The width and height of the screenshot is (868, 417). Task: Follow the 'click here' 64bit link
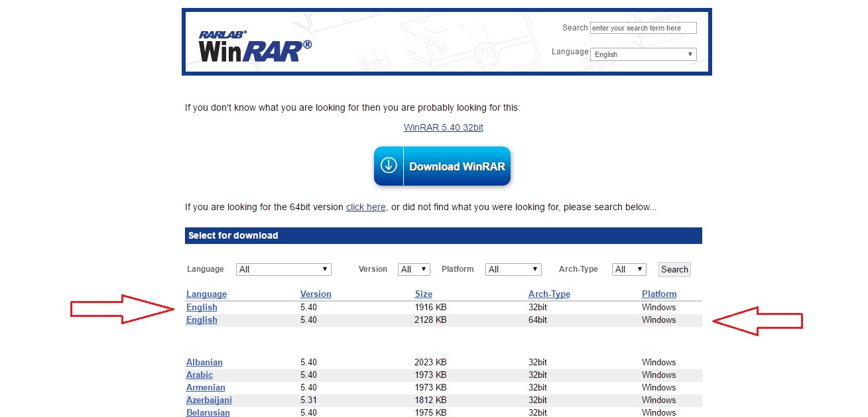coord(366,207)
